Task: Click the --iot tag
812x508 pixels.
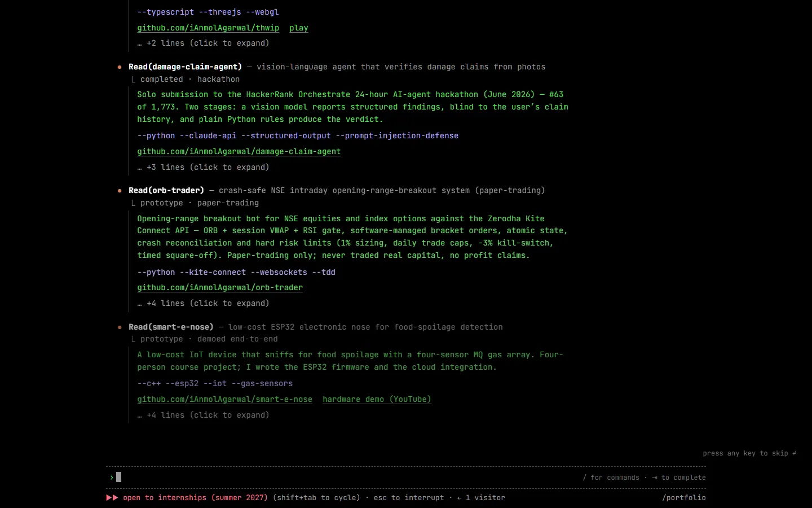Action: click(215, 383)
